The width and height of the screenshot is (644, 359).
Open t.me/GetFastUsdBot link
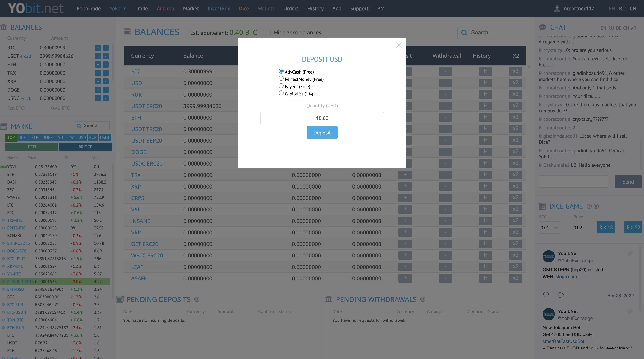click(x=563, y=341)
